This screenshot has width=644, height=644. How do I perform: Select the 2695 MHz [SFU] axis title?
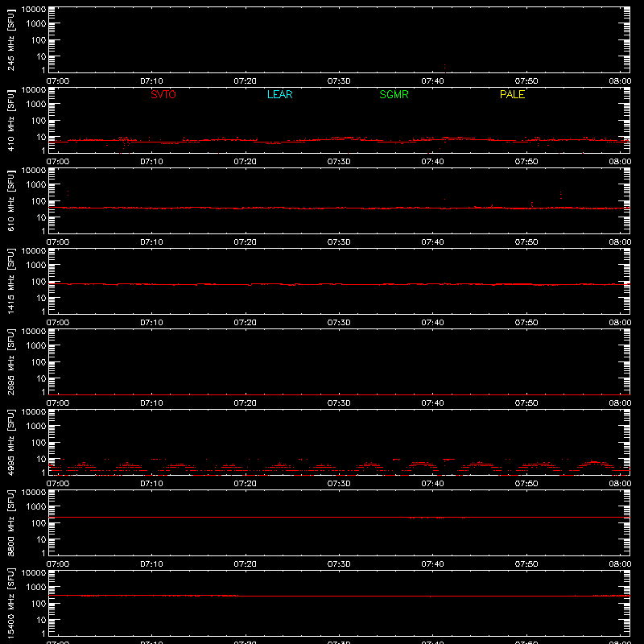(x=10, y=361)
